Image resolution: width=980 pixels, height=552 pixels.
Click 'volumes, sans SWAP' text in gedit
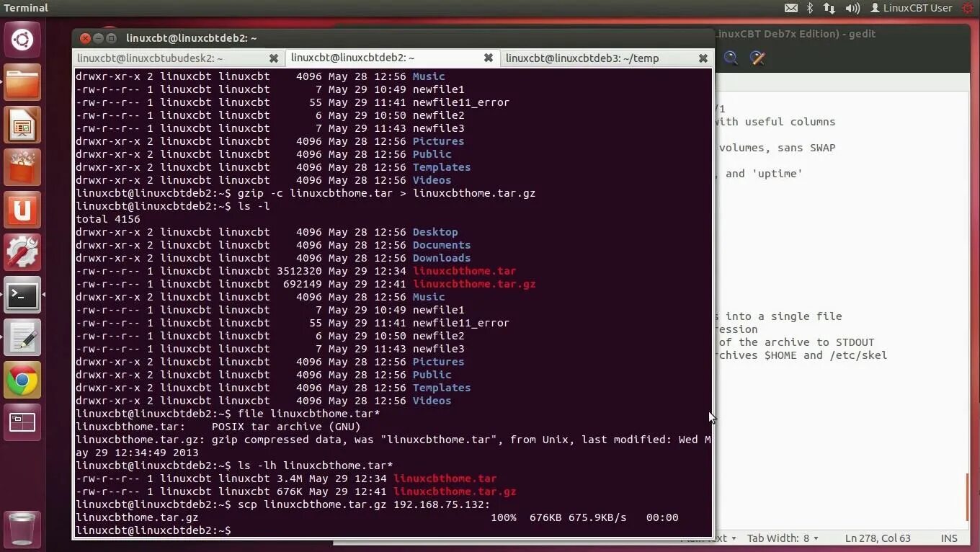777,148
